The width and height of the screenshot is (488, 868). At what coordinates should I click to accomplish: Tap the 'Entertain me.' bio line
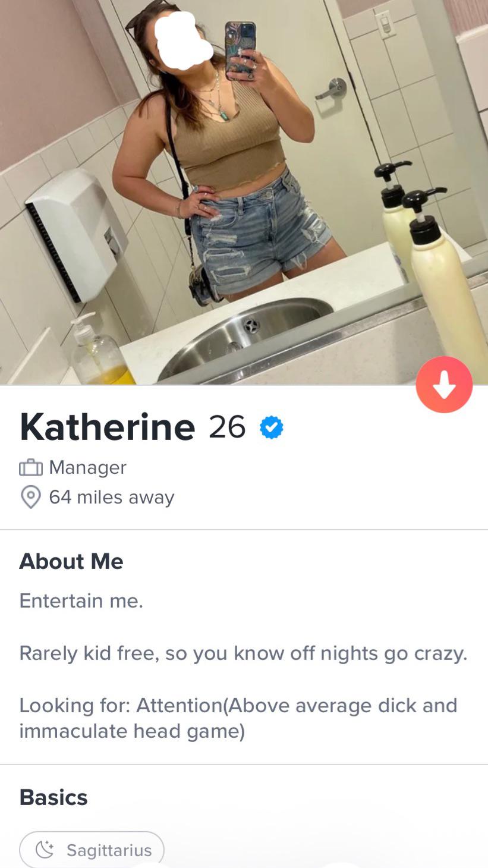[x=81, y=600]
